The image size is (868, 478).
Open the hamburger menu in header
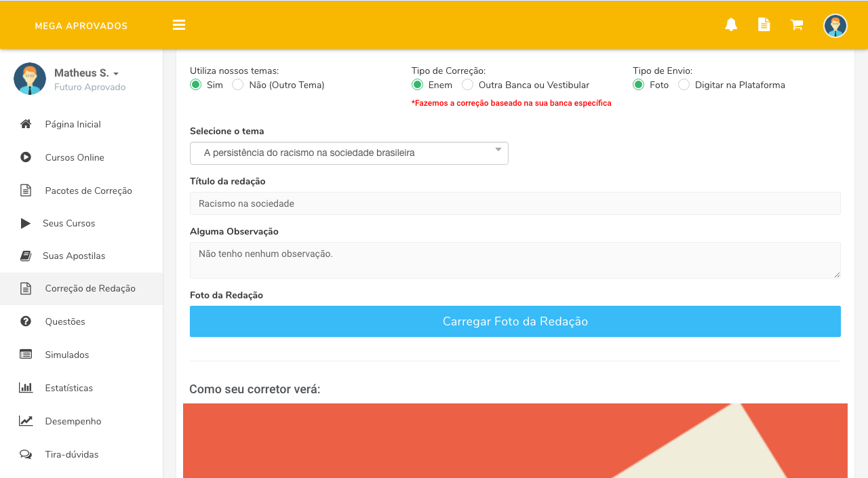pyautogui.click(x=179, y=25)
